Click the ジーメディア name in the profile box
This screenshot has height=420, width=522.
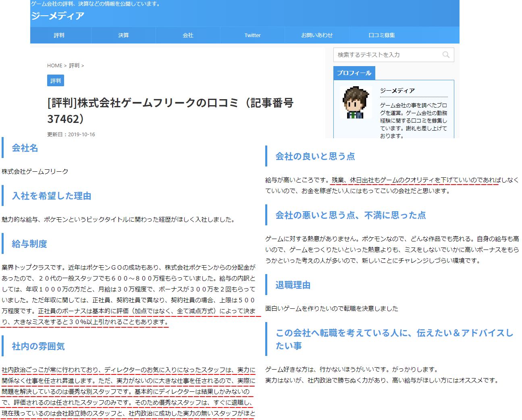pyautogui.click(x=397, y=91)
